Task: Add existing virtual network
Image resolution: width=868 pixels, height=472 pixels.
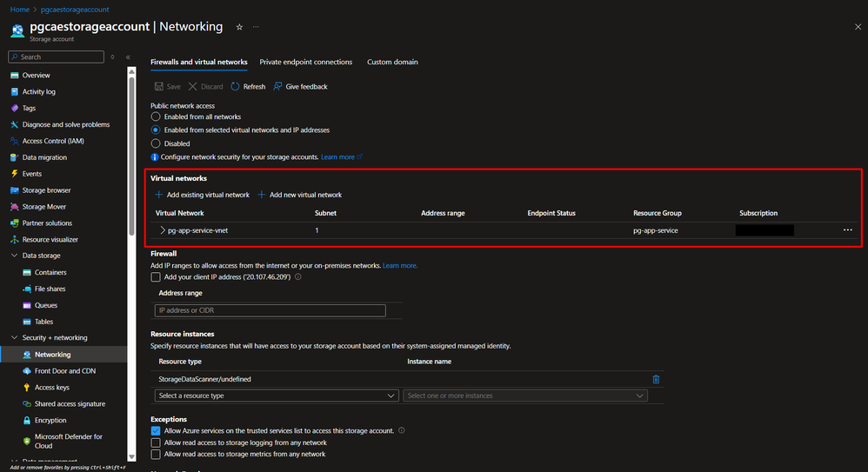Action: [x=202, y=195]
